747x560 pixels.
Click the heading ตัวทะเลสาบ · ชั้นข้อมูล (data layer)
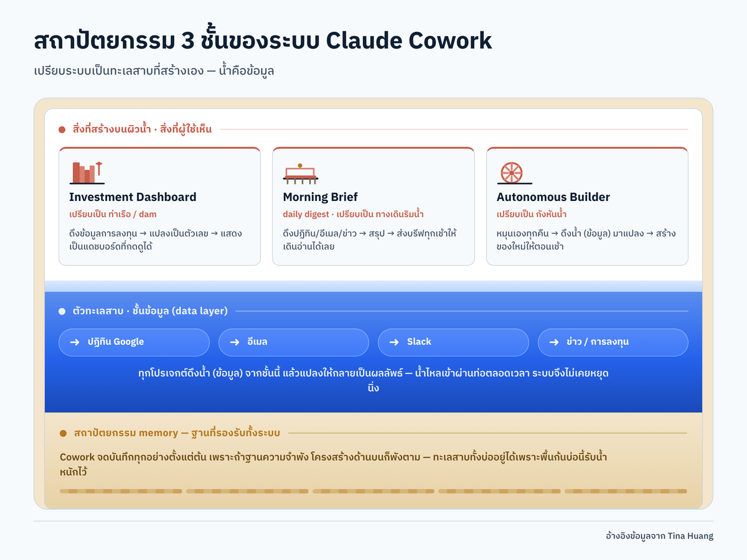click(150, 310)
